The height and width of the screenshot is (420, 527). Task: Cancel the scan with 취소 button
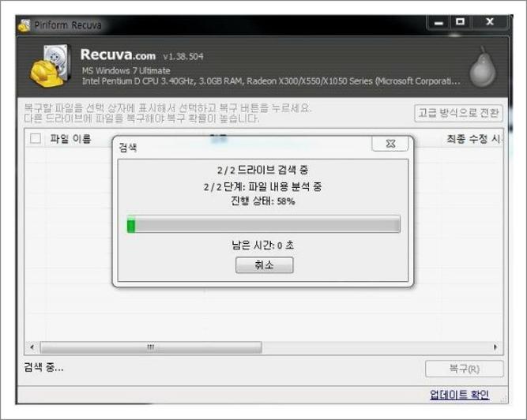coord(264,265)
